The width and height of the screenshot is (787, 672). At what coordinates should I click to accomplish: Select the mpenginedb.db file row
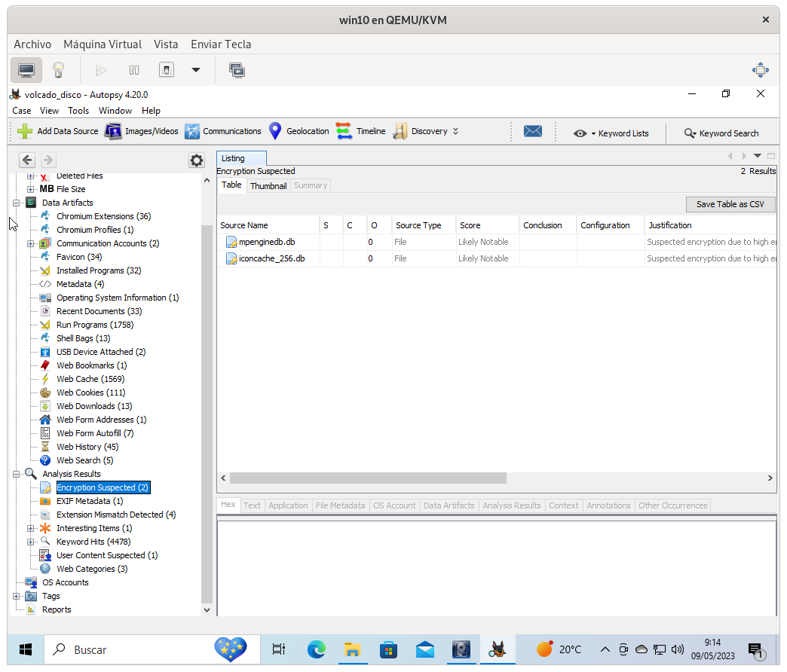(266, 242)
